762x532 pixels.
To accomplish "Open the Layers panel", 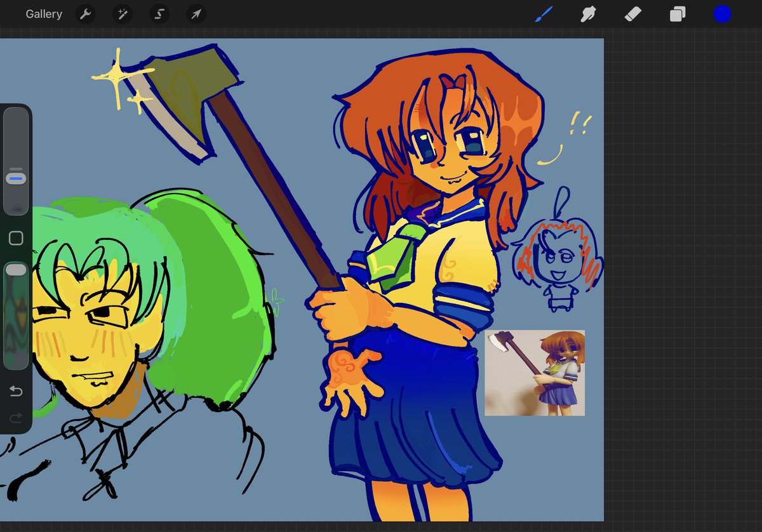I will click(678, 14).
